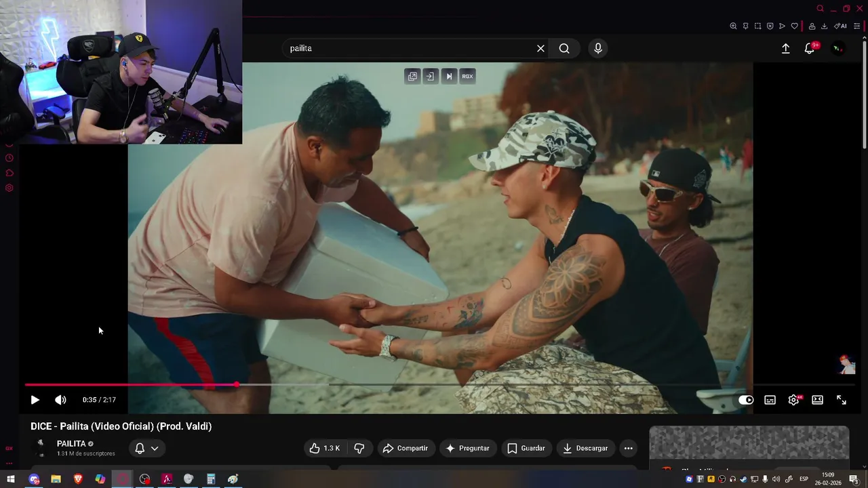
Task: Open the browser downloads icon
Action: (824, 26)
